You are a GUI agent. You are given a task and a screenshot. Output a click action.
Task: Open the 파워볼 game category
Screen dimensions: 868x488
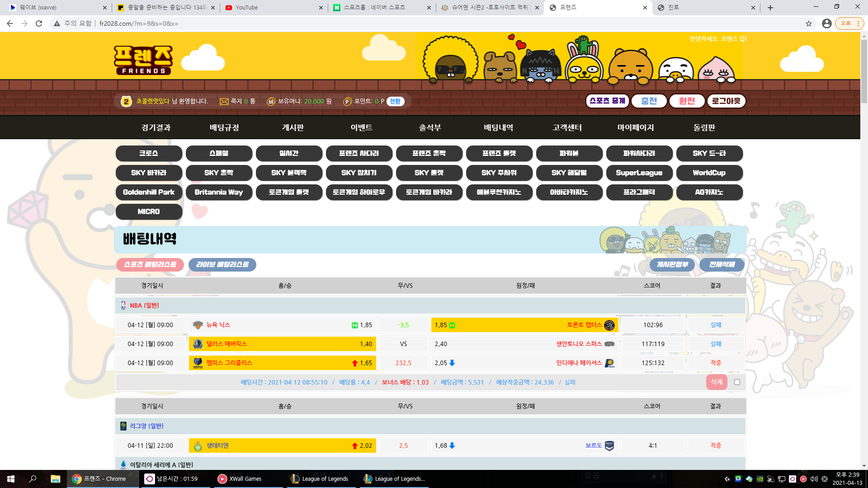569,154
